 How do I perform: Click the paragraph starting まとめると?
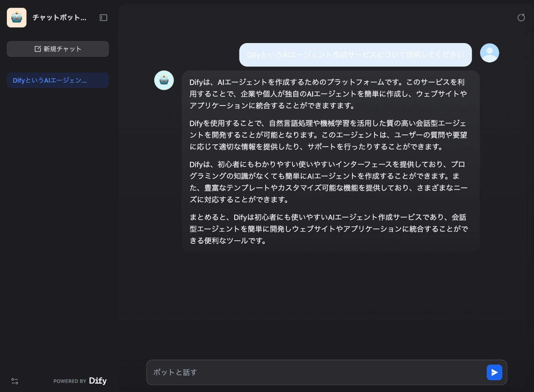pyautogui.click(x=328, y=229)
